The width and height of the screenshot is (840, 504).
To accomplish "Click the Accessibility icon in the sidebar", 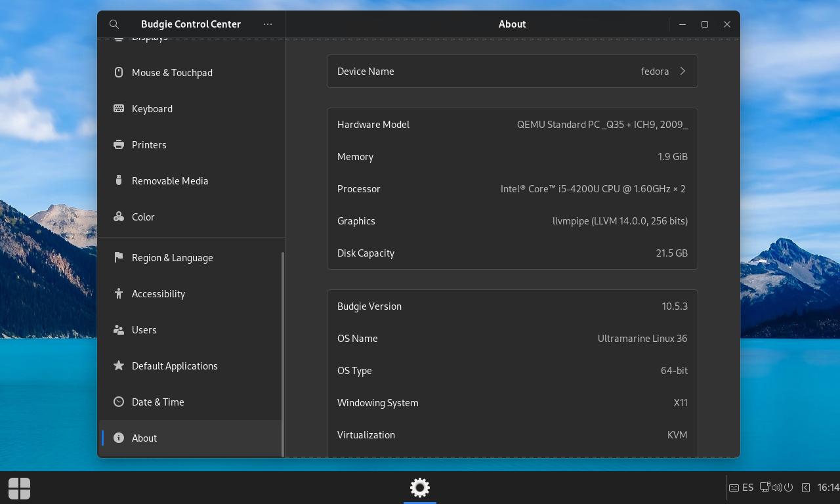I will pyautogui.click(x=119, y=293).
